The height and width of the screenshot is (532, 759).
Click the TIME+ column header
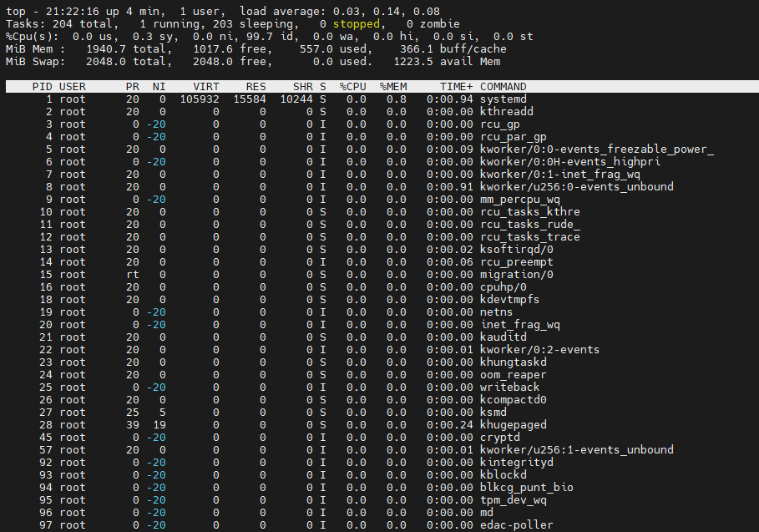(x=457, y=87)
